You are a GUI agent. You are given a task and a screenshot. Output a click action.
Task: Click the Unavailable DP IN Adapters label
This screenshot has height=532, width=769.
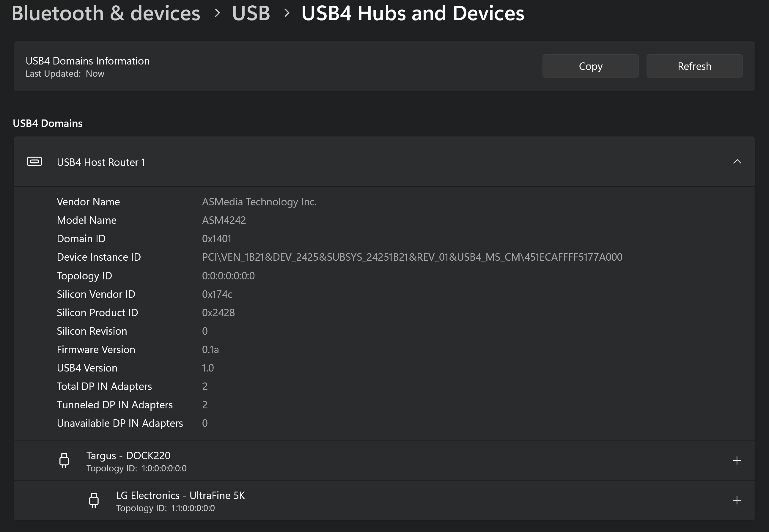[x=120, y=423]
